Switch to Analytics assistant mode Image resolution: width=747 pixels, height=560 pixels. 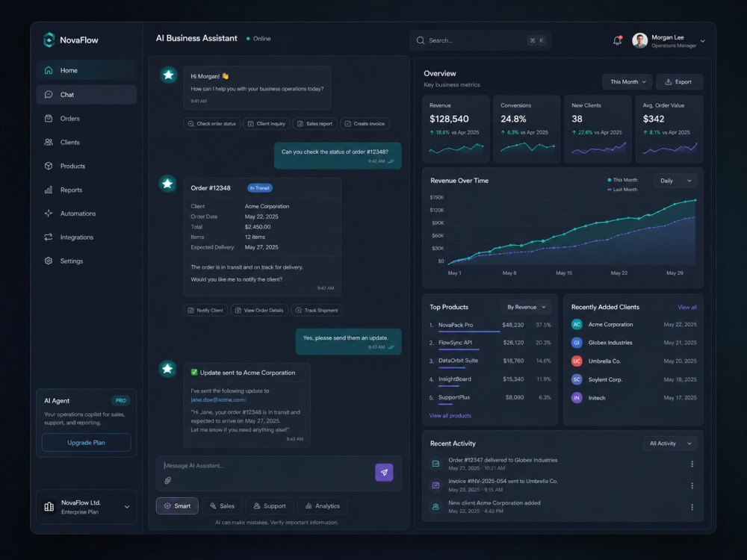[323, 505]
